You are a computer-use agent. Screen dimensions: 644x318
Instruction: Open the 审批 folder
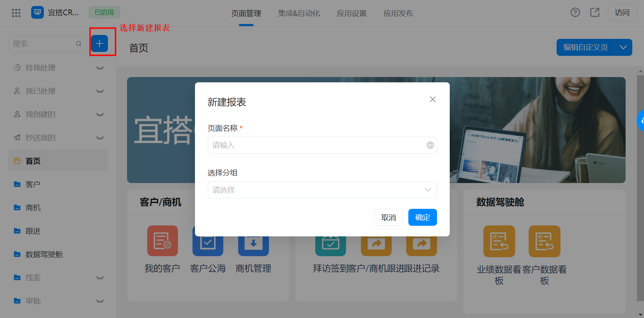pos(58,301)
